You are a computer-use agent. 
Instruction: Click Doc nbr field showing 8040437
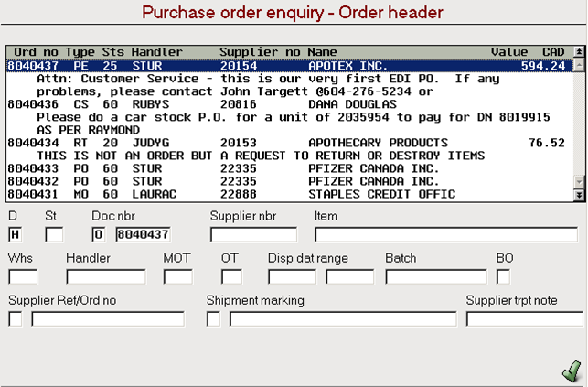coord(143,235)
